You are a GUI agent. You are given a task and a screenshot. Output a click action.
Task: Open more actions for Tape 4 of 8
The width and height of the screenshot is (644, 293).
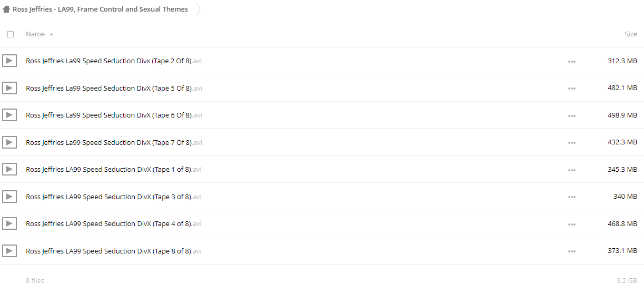coord(572,224)
